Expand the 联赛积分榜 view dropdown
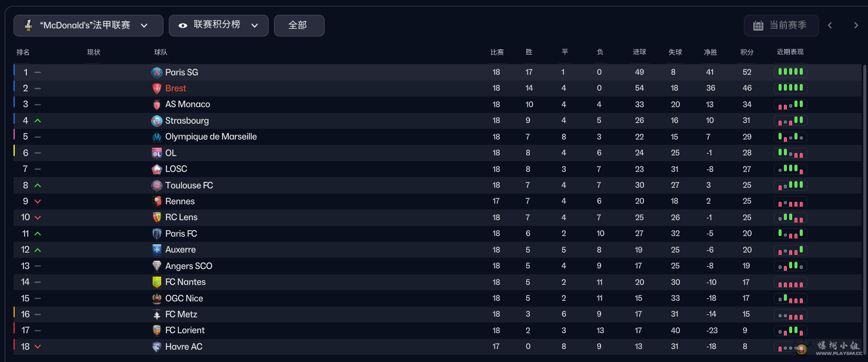The height and width of the screenshot is (362, 868). tap(218, 25)
